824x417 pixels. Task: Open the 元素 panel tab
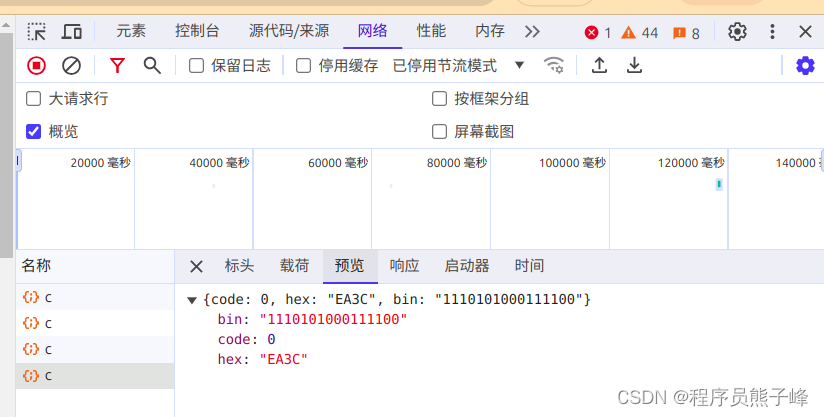(131, 31)
